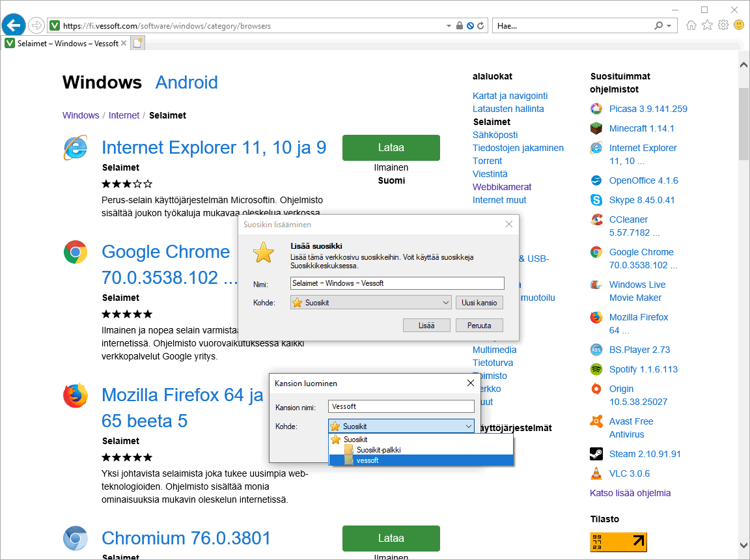The image size is (750, 560).
Task: Click the security lock icon in address bar
Action: point(459,26)
